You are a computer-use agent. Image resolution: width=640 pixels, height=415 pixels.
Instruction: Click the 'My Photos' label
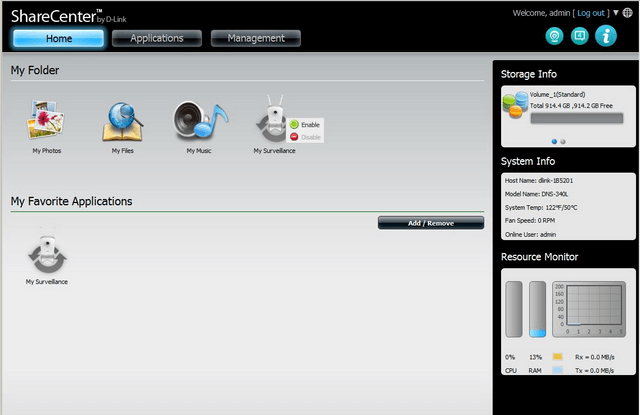[x=47, y=151]
